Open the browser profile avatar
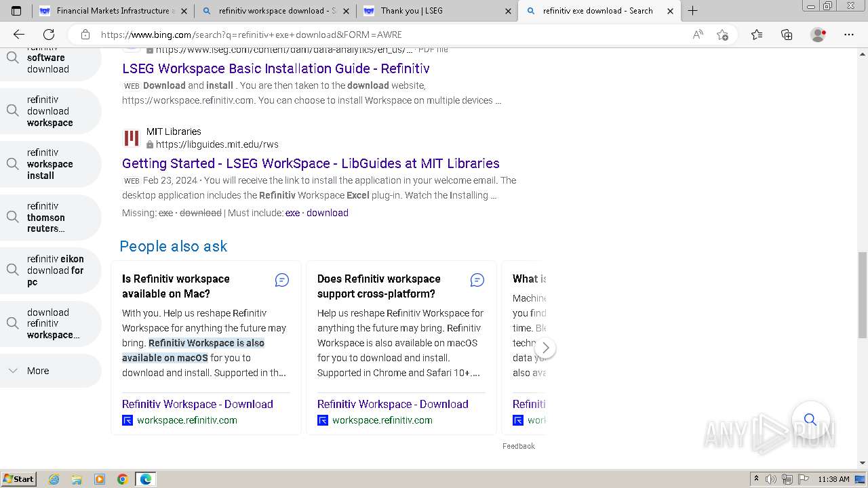 pos(818,35)
